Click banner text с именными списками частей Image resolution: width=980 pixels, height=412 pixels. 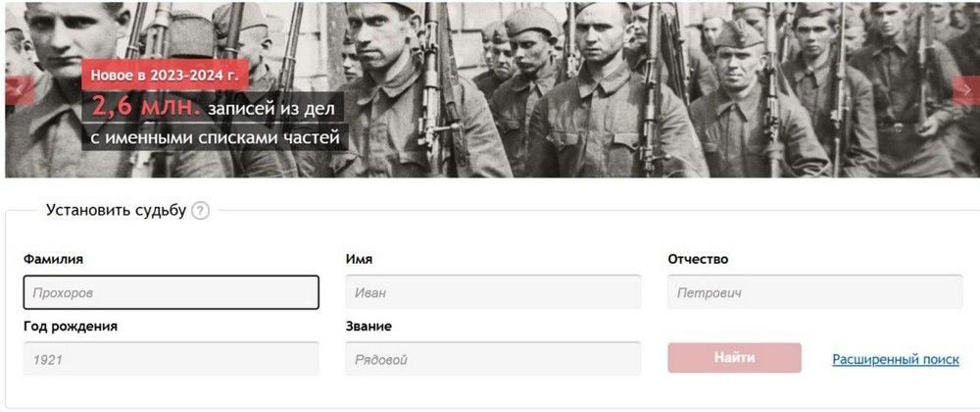[215, 137]
